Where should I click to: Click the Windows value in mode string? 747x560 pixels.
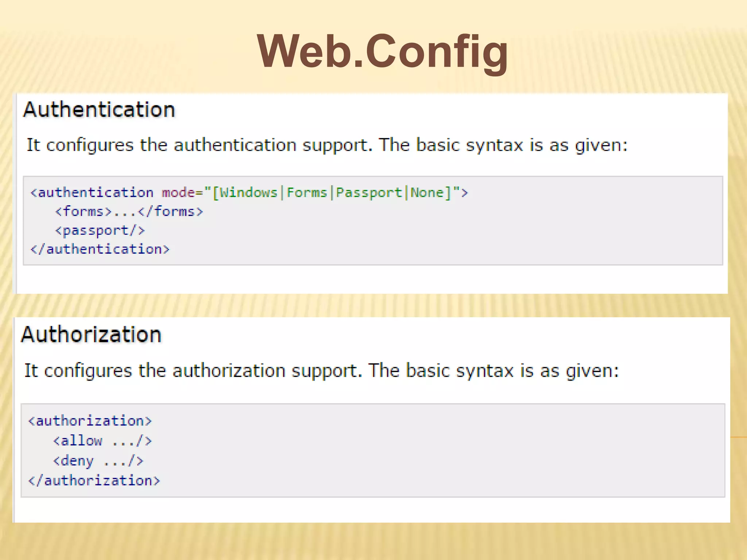[248, 192]
